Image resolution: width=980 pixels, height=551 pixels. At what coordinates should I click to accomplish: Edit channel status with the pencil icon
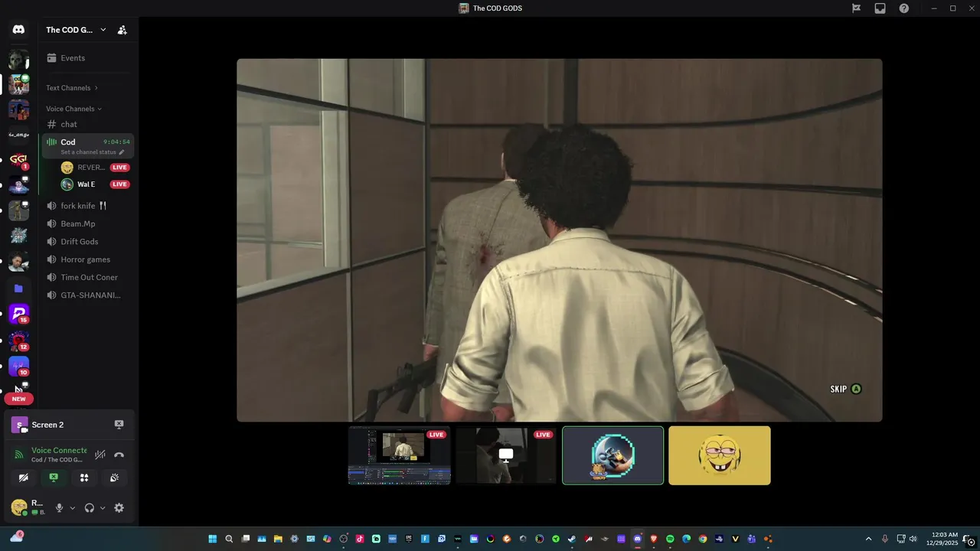(x=121, y=152)
